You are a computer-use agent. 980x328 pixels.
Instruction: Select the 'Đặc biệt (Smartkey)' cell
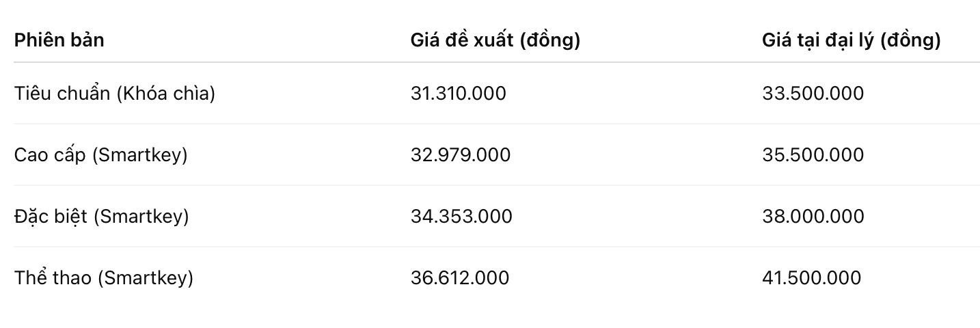point(101,216)
